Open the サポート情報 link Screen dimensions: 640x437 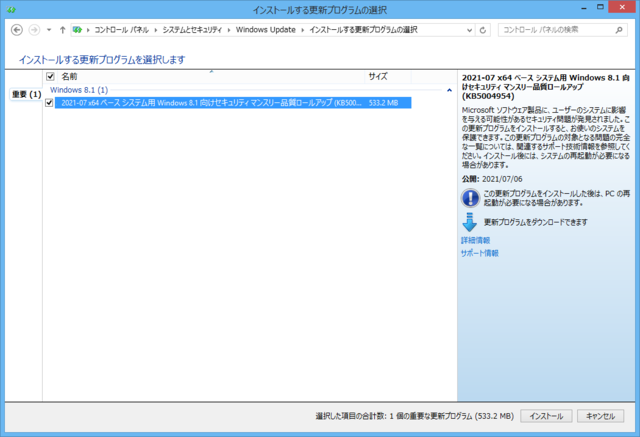480,253
